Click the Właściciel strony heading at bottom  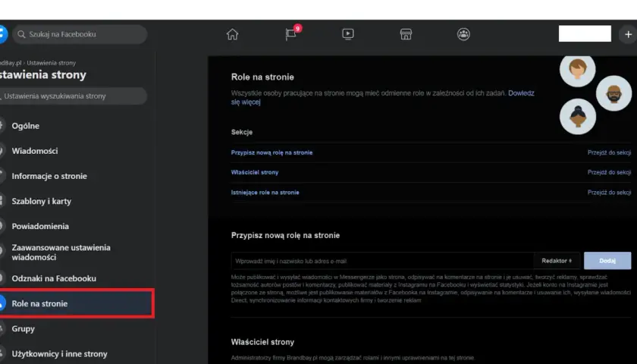click(x=262, y=342)
